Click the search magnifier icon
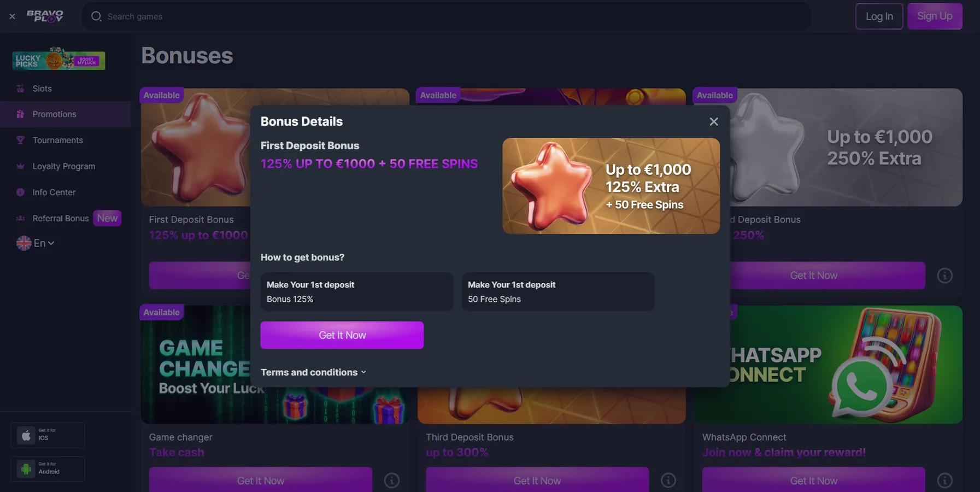The width and height of the screenshot is (980, 492). coord(96,16)
